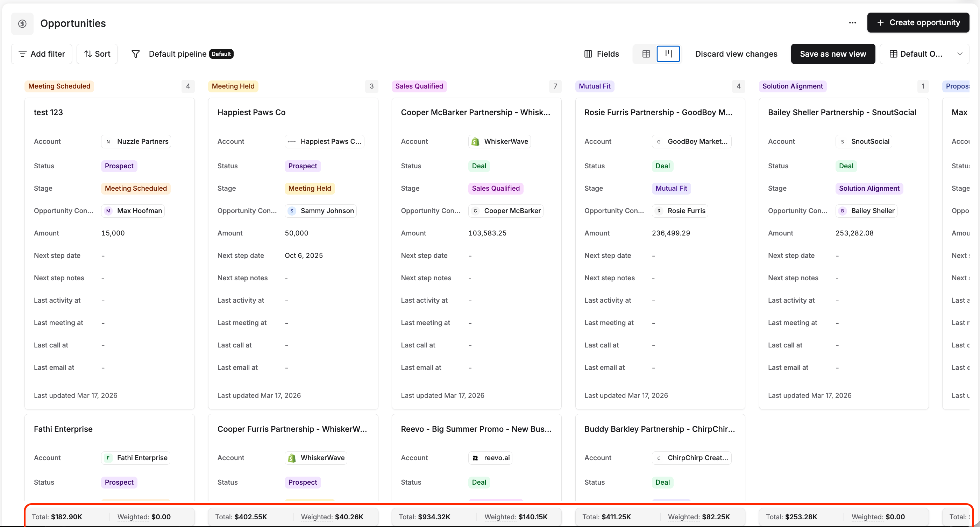Click the Cooper McBarker contact chip
This screenshot has width=980, height=527.
506,210
